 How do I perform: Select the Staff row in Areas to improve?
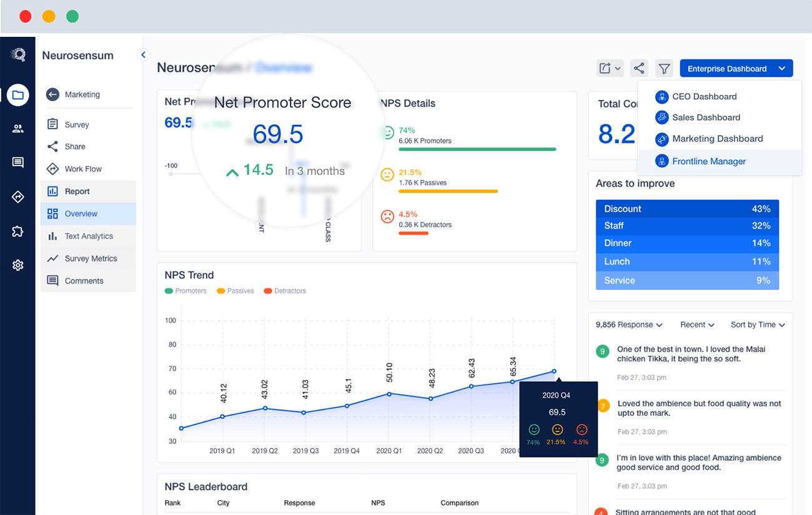[687, 226]
